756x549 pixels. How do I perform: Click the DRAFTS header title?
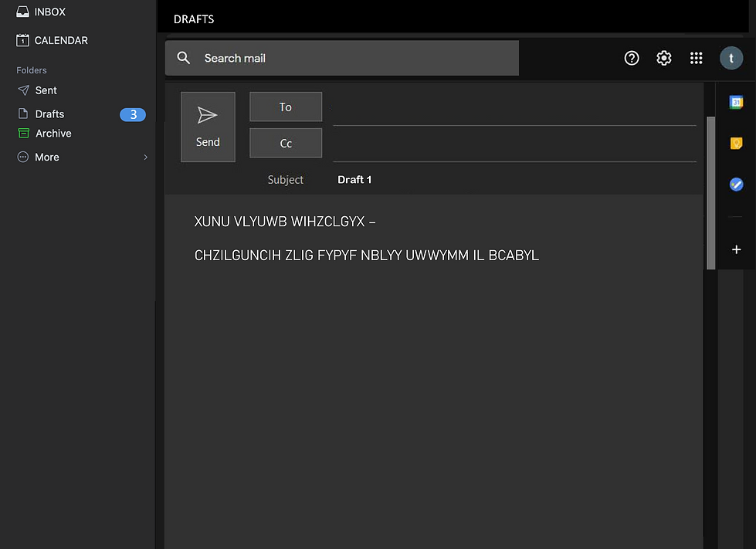tap(194, 19)
